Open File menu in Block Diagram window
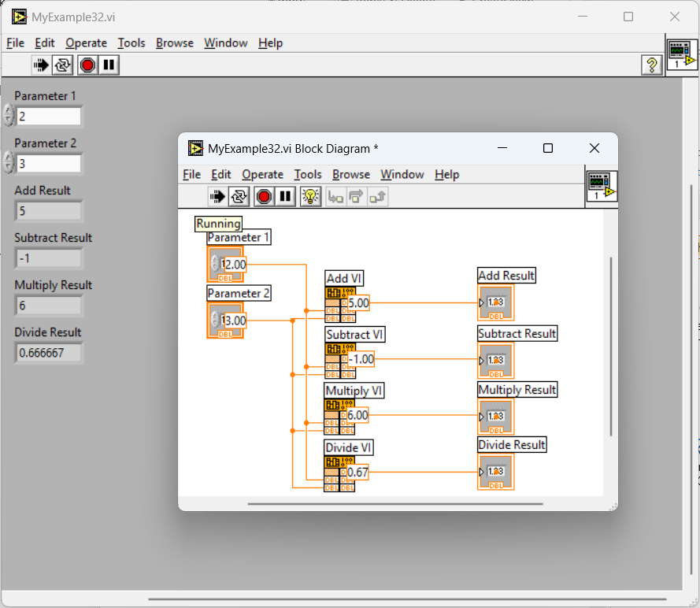The width and height of the screenshot is (700, 608). pyautogui.click(x=192, y=174)
